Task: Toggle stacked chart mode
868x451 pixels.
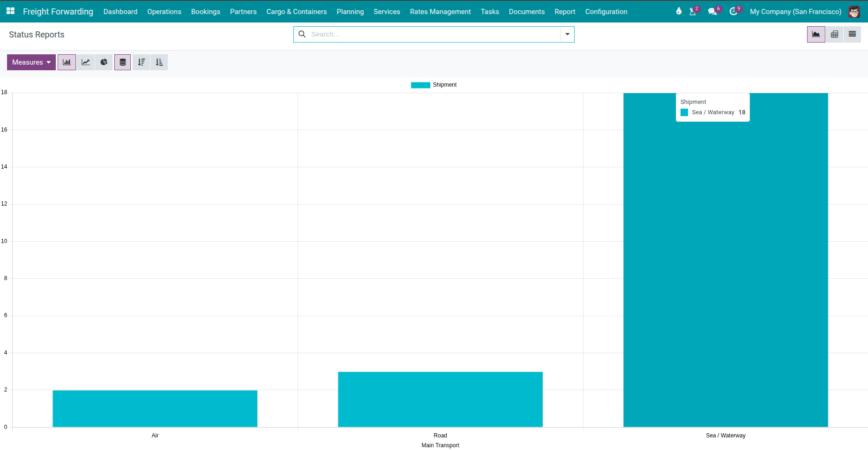Action: [x=122, y=62]
